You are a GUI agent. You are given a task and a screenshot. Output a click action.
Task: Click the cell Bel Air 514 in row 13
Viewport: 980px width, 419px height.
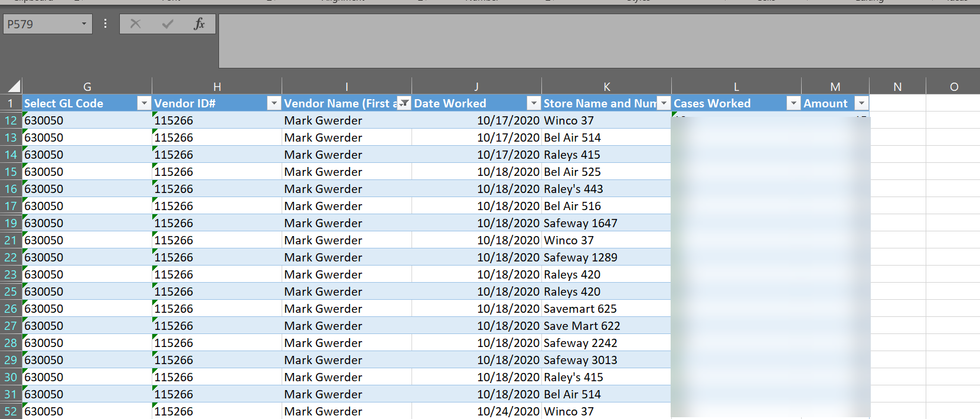pos(606,138)
